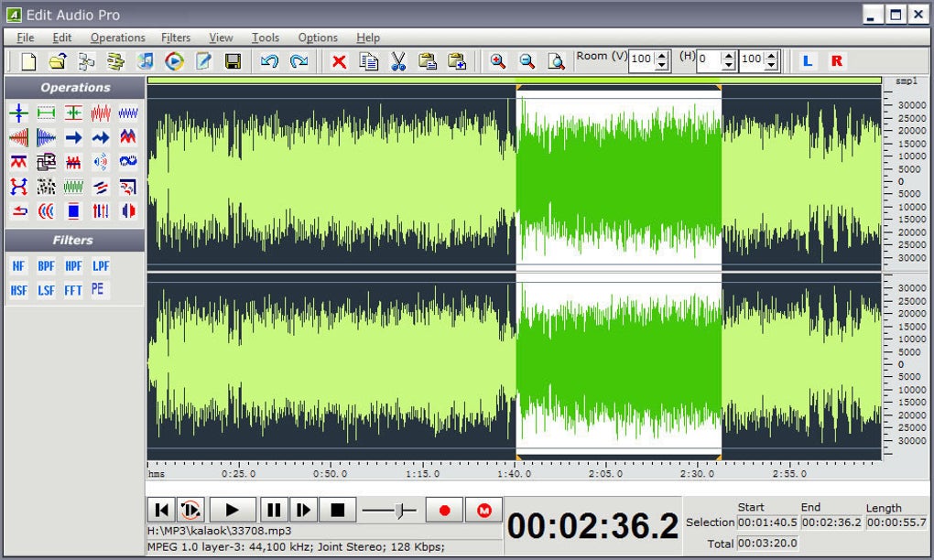934x560 pixels.
Task: Increase the (H) end value 100 with up arrow
Action: click(x=772, y=55)
